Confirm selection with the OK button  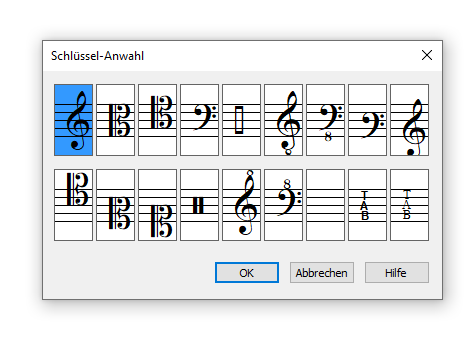coord(247,273)
